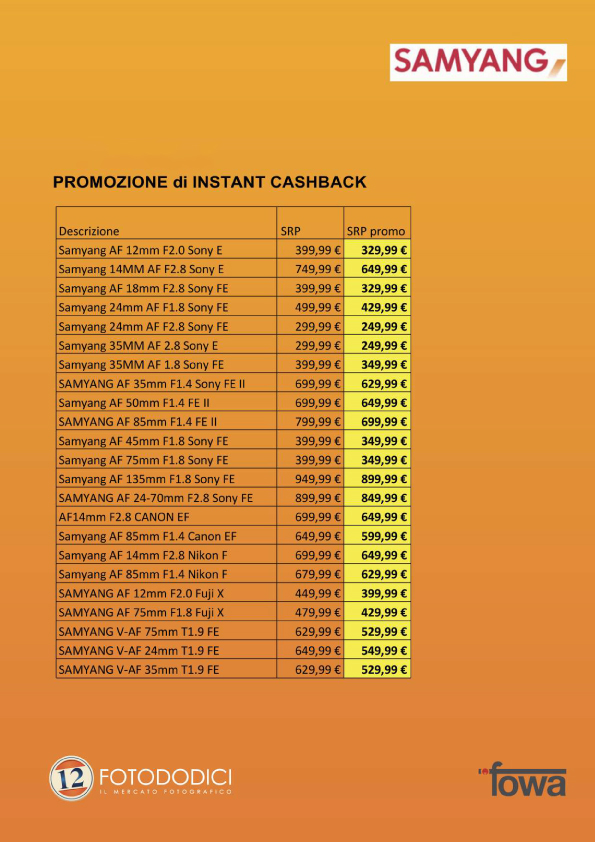Screen dimensions: 595x842
Task: Click the 549,99 € promo price cell
Action: [x=378, y=650]
